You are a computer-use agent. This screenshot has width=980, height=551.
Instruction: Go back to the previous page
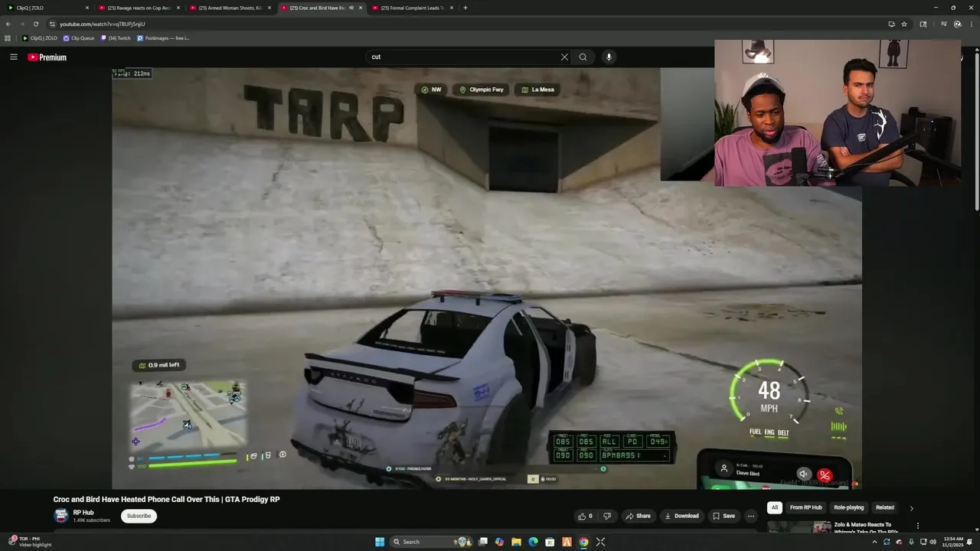[x=8, y=24]
